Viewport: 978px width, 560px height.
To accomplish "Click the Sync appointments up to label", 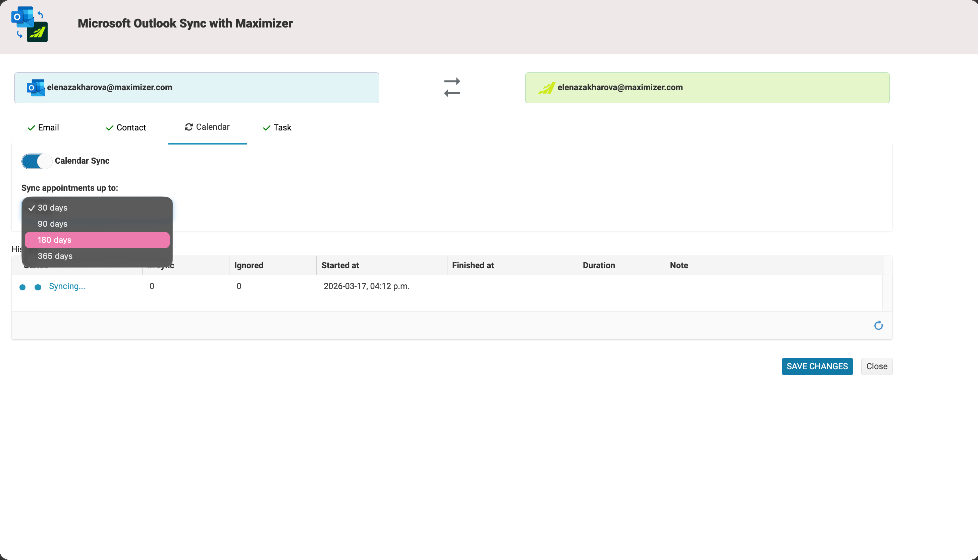I will coord(70,188).
